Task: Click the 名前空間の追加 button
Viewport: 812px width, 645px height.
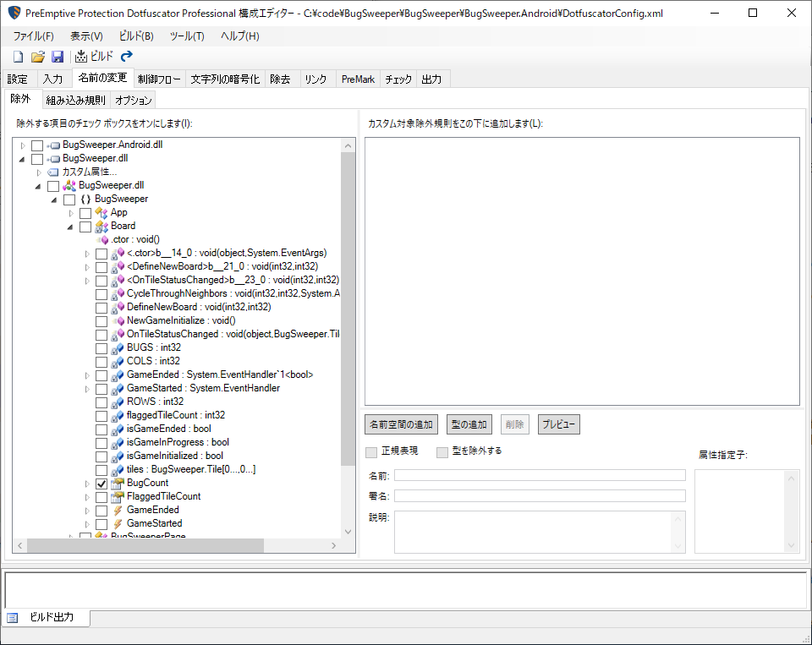Action: (x=401, y=424)
